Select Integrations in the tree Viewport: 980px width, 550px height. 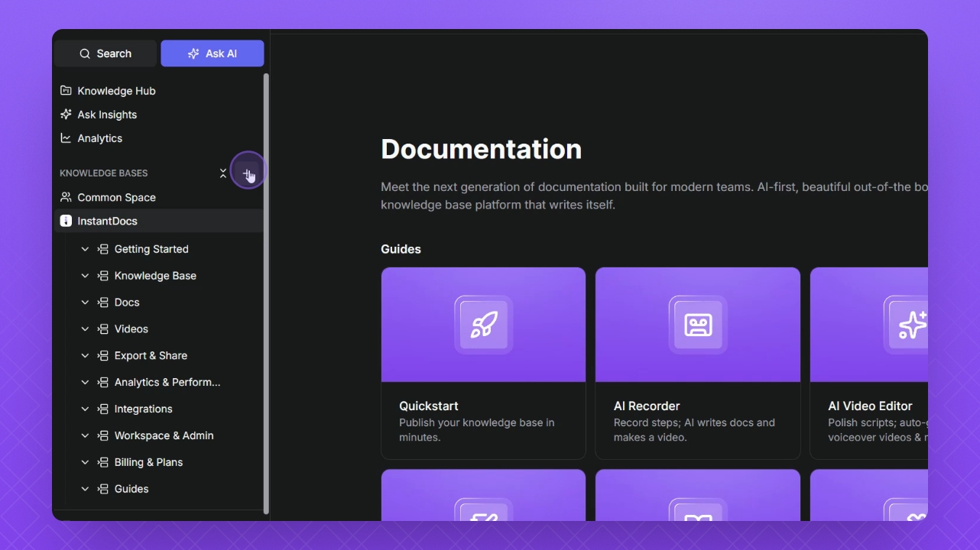click(x=144, y=409)
